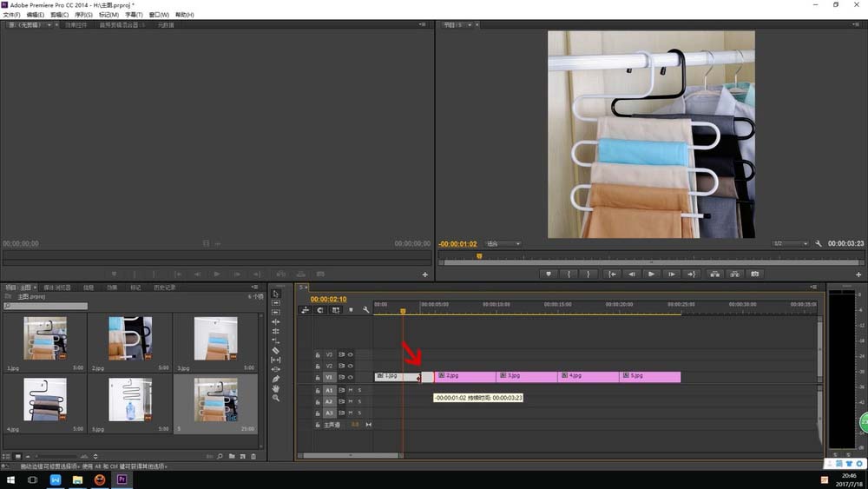Toggle visibility eye for track V2
The image size is (868, 489).
point(351,366)
